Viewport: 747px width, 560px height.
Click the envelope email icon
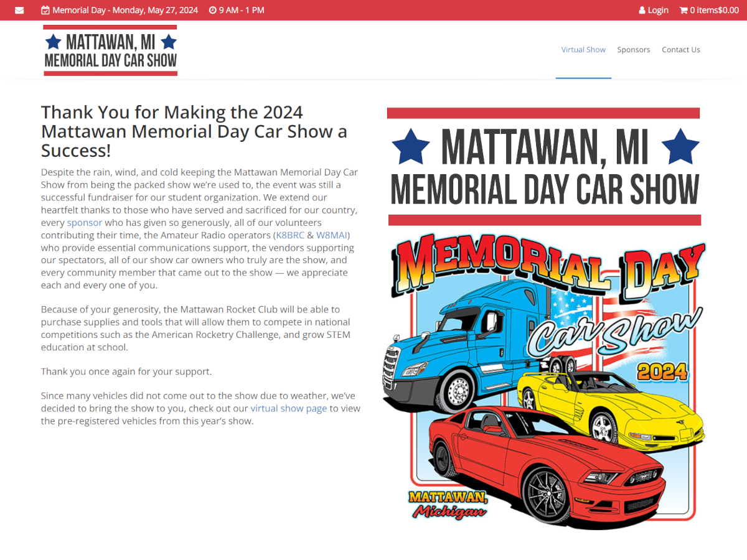pyautogui.click(x=19, y=10)
